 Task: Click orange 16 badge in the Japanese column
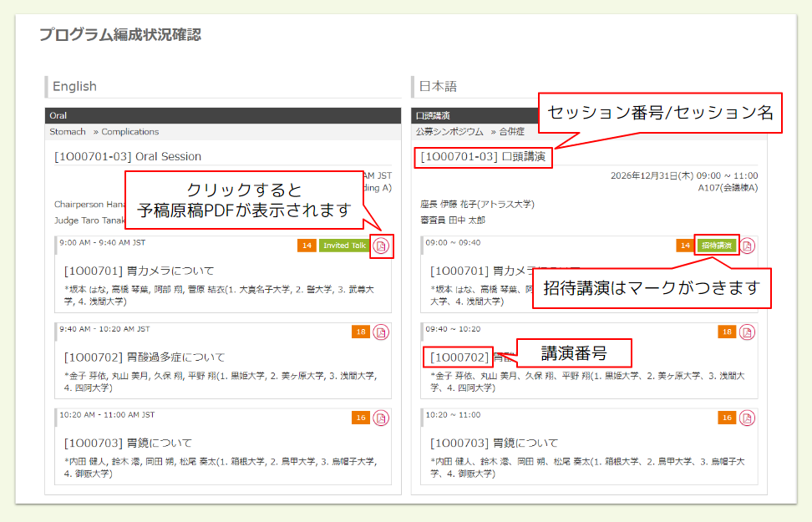[727, 418]
